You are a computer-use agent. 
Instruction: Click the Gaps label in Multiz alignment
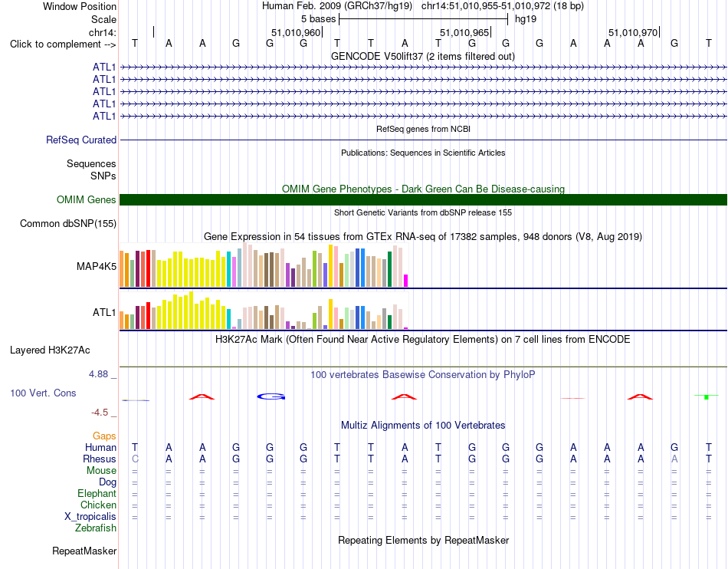(104, 436)
